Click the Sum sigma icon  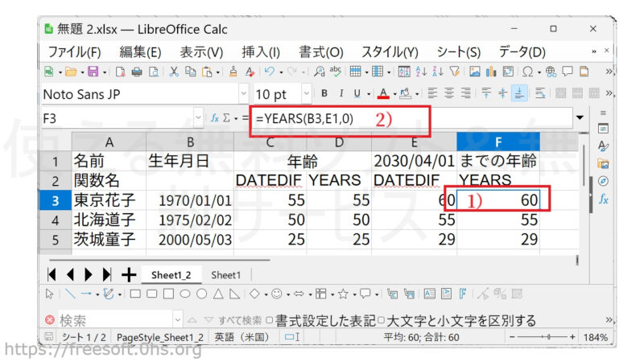coord(227,117)
